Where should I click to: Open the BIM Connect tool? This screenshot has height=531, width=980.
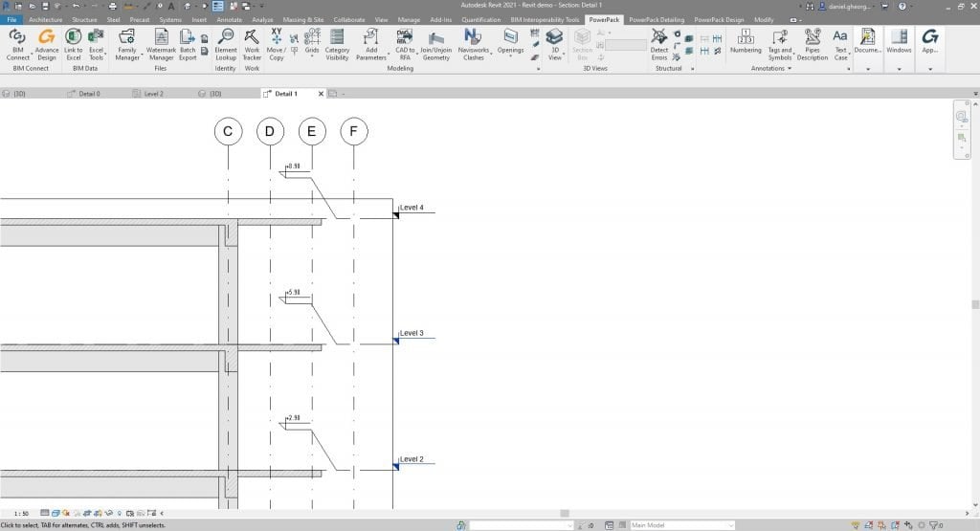(x=17, y=44)
